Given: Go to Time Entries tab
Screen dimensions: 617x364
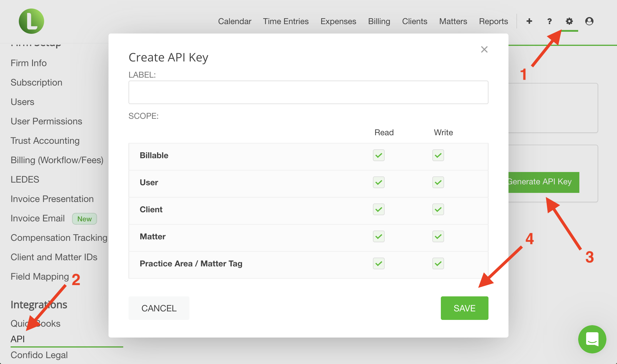Looking at the screenshot, I should pos(286,21).
